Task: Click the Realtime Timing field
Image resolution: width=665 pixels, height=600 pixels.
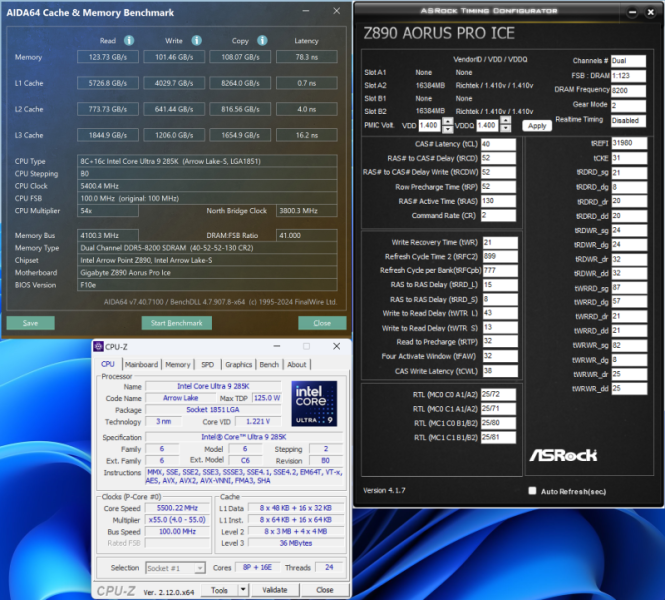Action: pos(629,120)
